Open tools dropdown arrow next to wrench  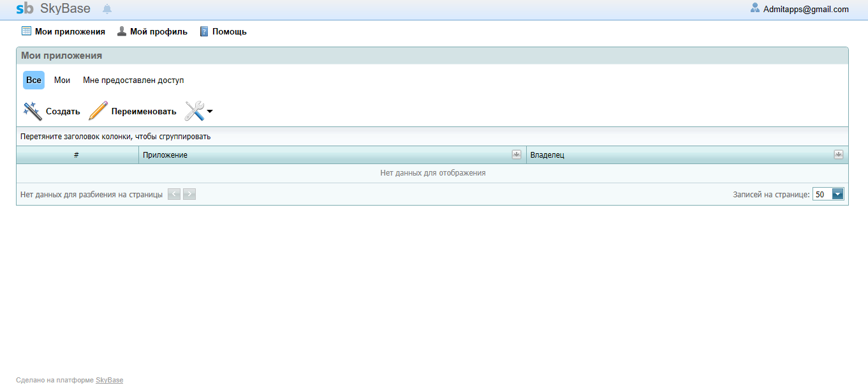tap(210, 112)
